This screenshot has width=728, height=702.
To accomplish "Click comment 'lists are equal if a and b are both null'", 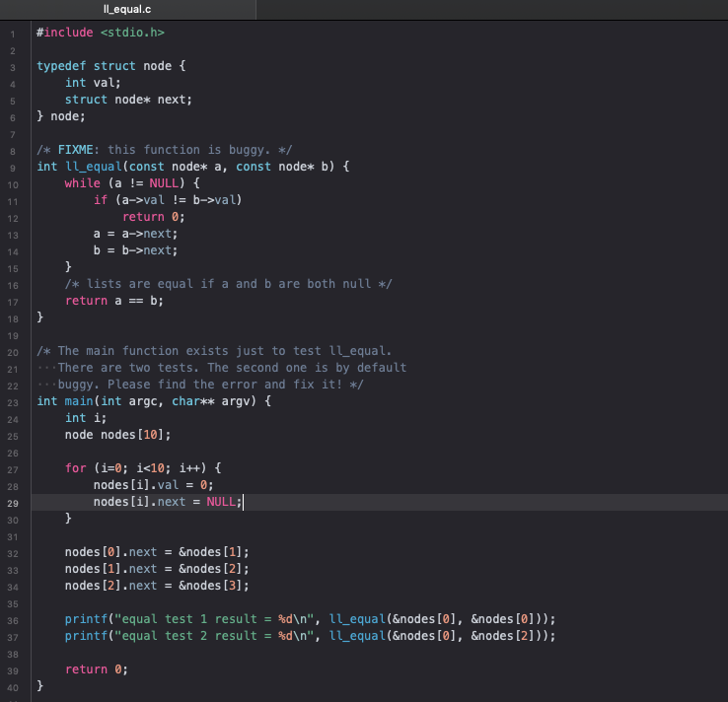I will [x=229, y=284].
